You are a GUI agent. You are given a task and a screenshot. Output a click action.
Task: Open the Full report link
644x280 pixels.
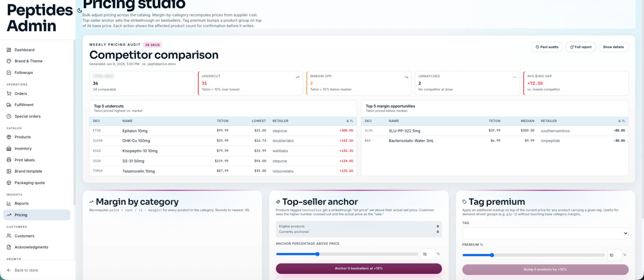[581, 47]
